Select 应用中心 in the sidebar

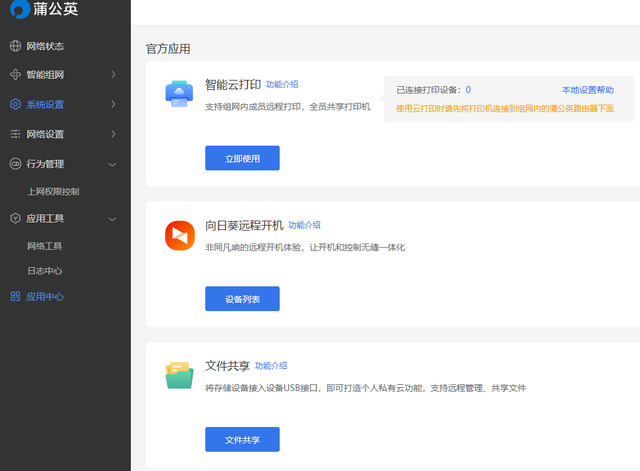click(x=45, y=297)
